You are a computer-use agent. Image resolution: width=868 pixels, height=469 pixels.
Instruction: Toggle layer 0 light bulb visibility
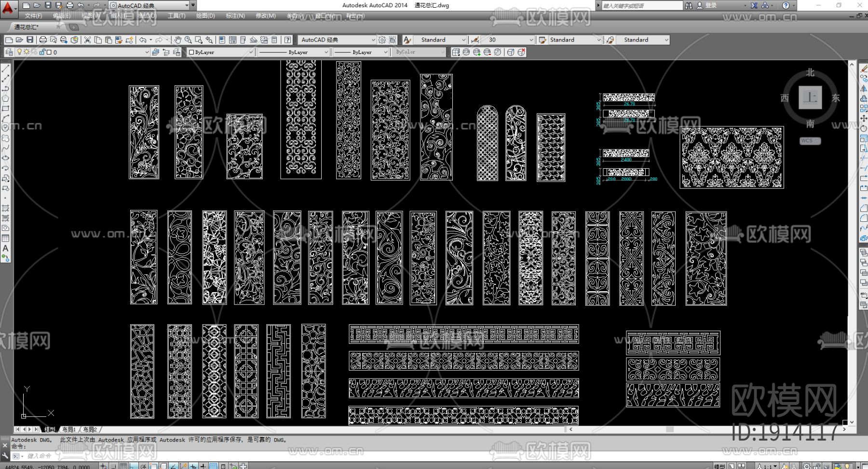19,52
